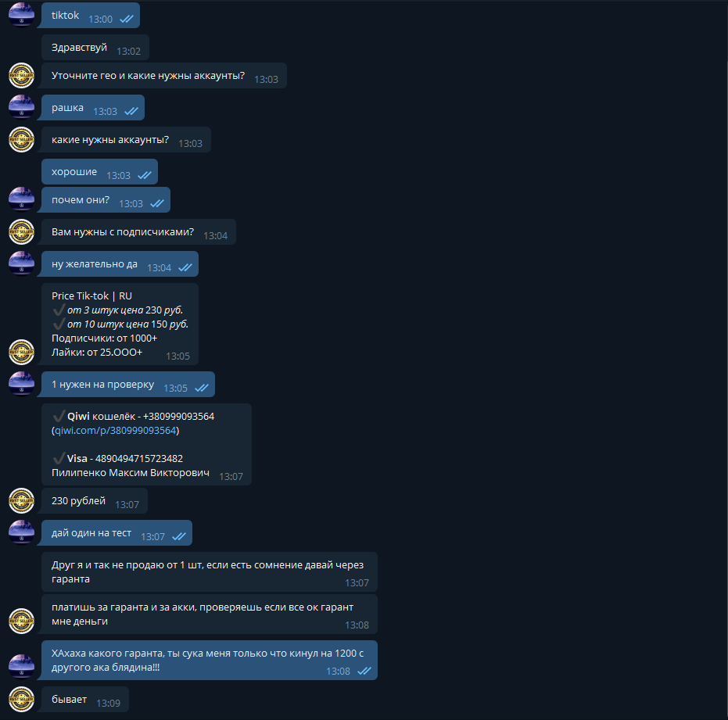Click the purple avatar beside the 'рашка' message
This screenshot has width=728, height=720.
[x=21, y=107]
